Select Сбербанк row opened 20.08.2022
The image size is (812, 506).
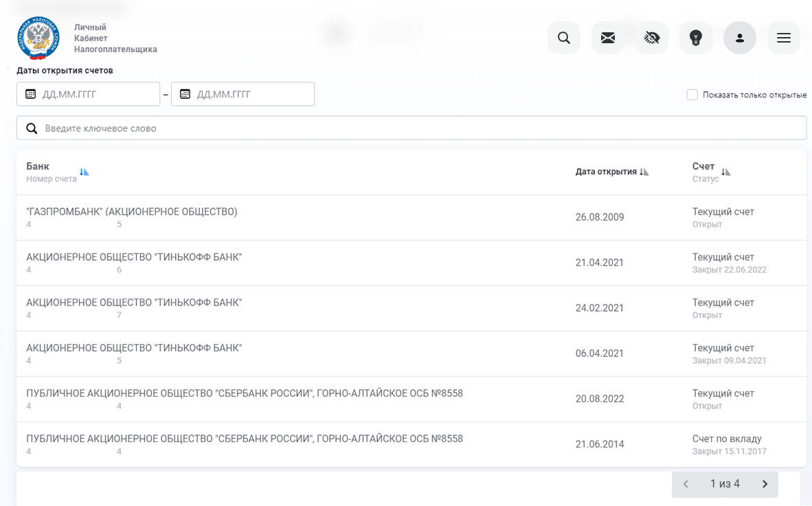411,399
